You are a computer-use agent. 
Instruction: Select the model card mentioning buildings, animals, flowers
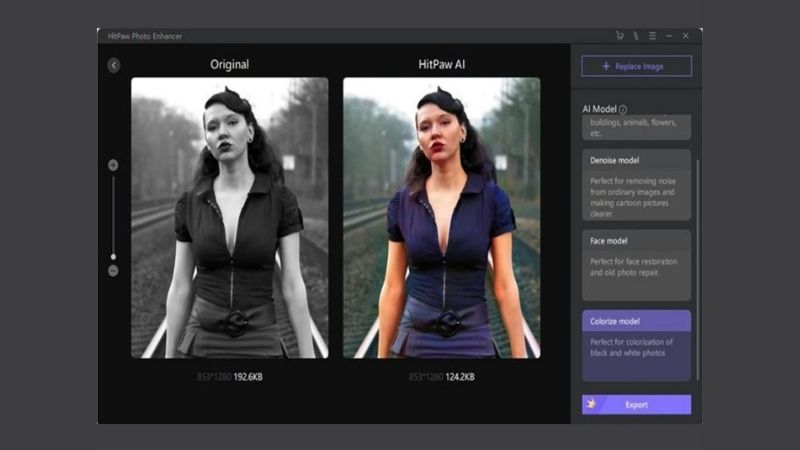[x=636, y=127]
